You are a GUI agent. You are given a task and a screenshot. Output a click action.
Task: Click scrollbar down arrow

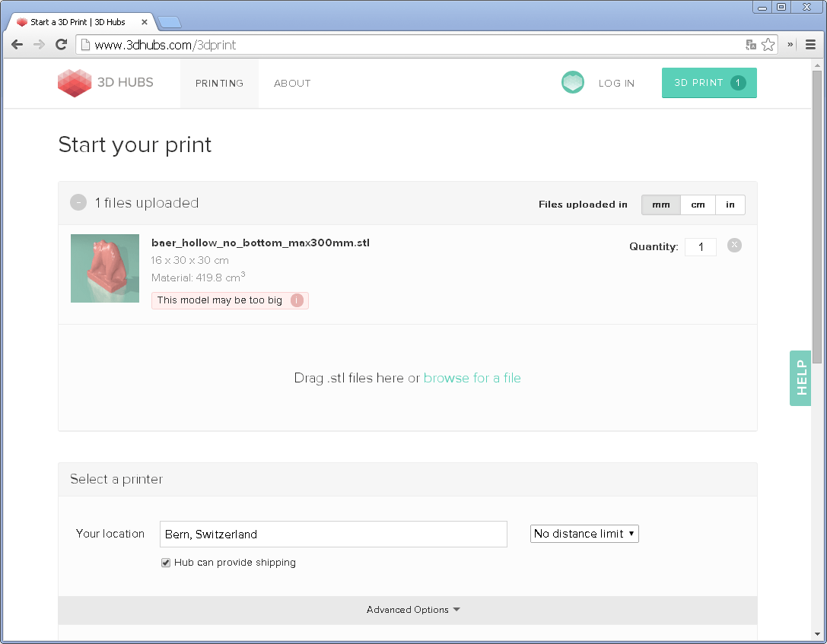pyautogui.click(x=817, y=634)
